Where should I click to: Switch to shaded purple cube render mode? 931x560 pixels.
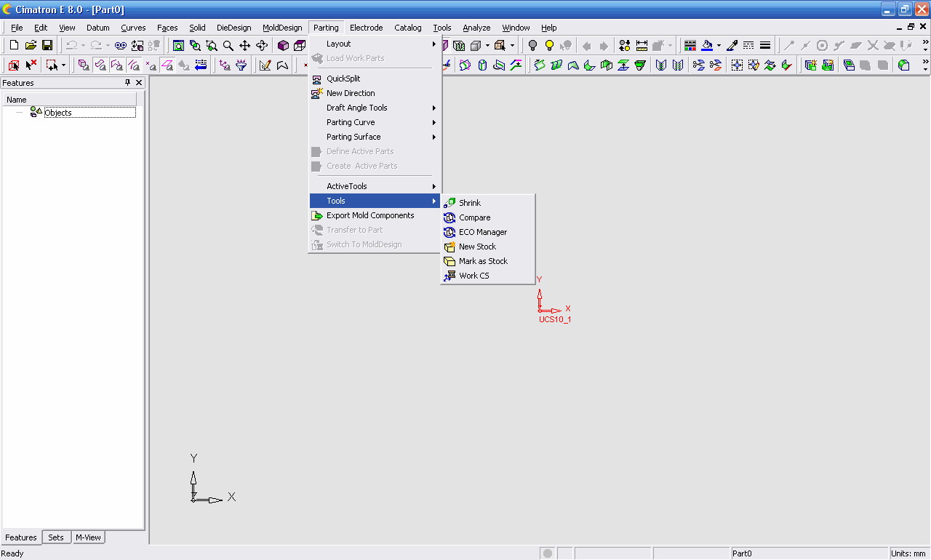(x=283, y=45)
